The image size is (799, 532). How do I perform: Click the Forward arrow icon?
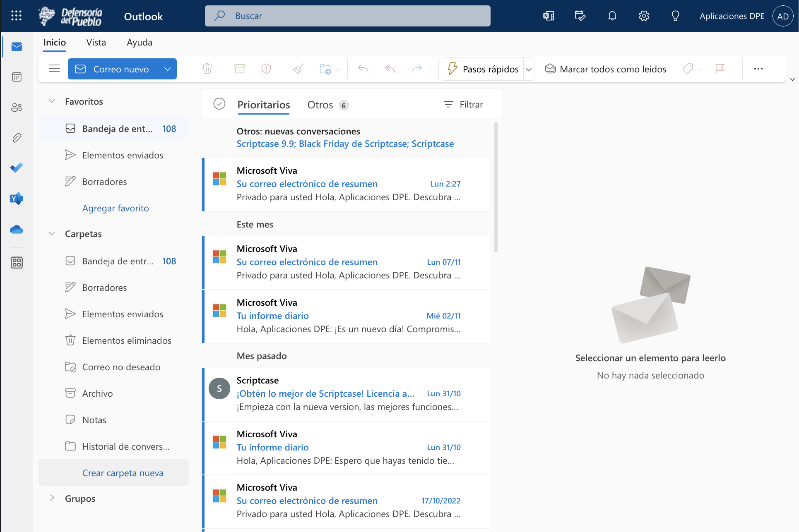pos(416,69)
